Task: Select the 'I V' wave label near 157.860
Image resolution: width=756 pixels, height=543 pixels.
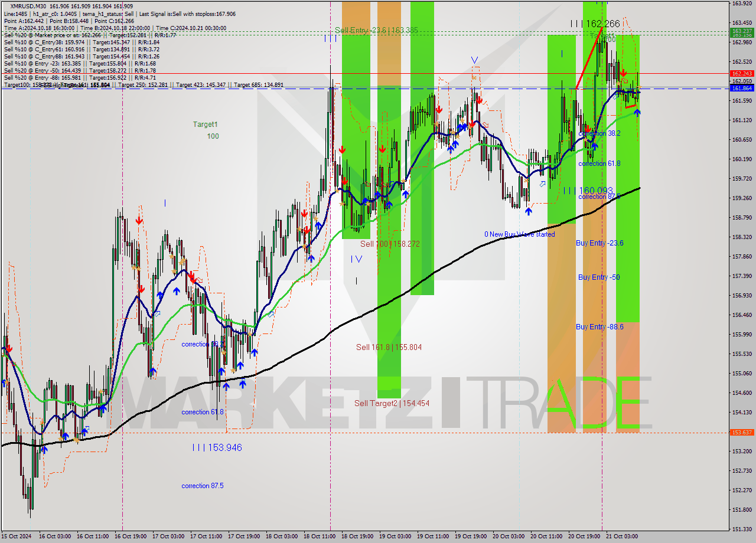Action: [x=356, y=259]
